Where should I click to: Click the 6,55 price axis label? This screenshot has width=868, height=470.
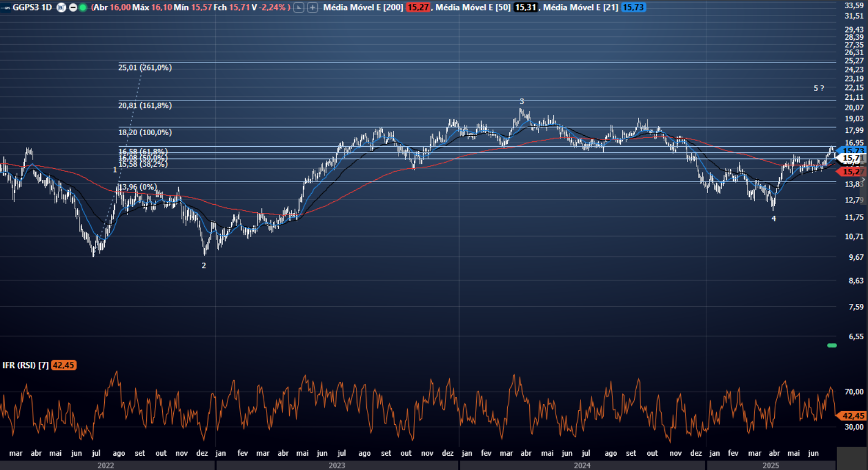pyautogui.click(x=856, y=337)
